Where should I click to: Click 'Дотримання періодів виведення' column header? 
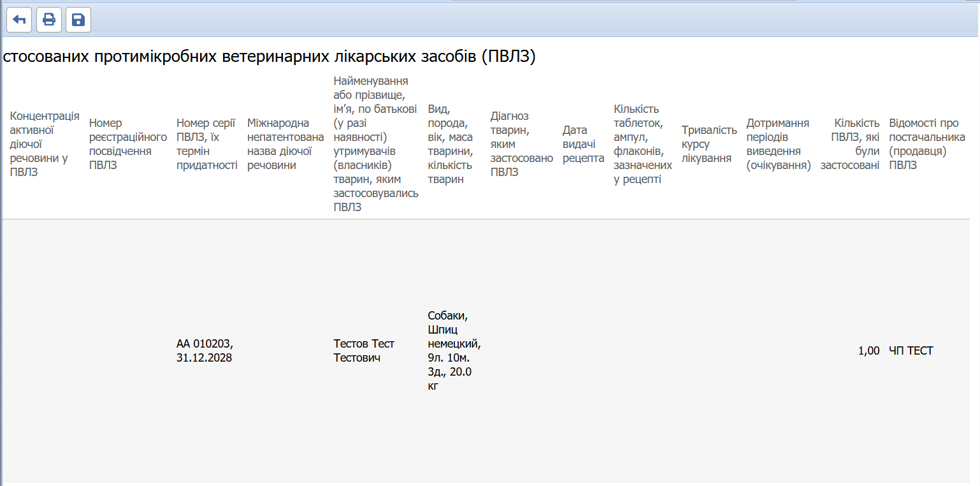click(x=778, y=144)
